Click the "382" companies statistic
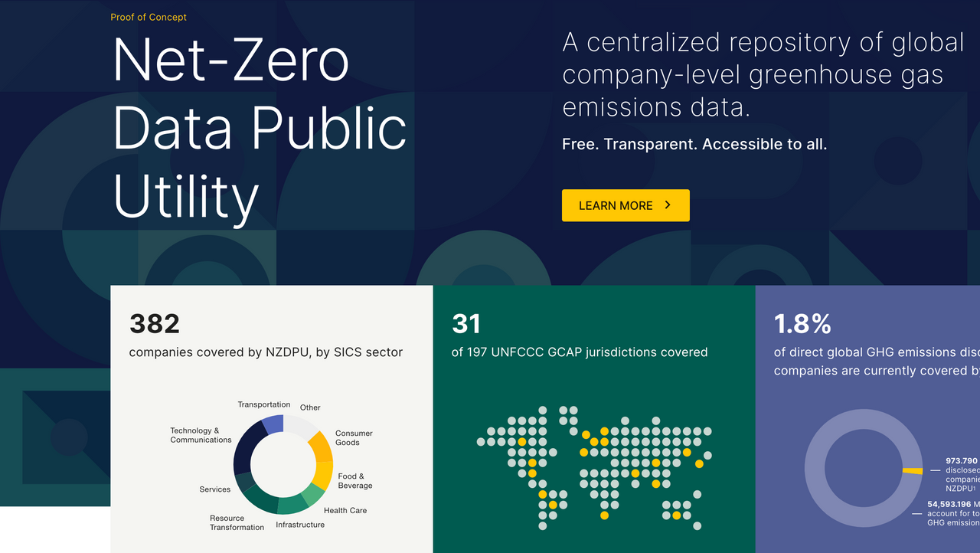The image size is (980, 553). 155,324
